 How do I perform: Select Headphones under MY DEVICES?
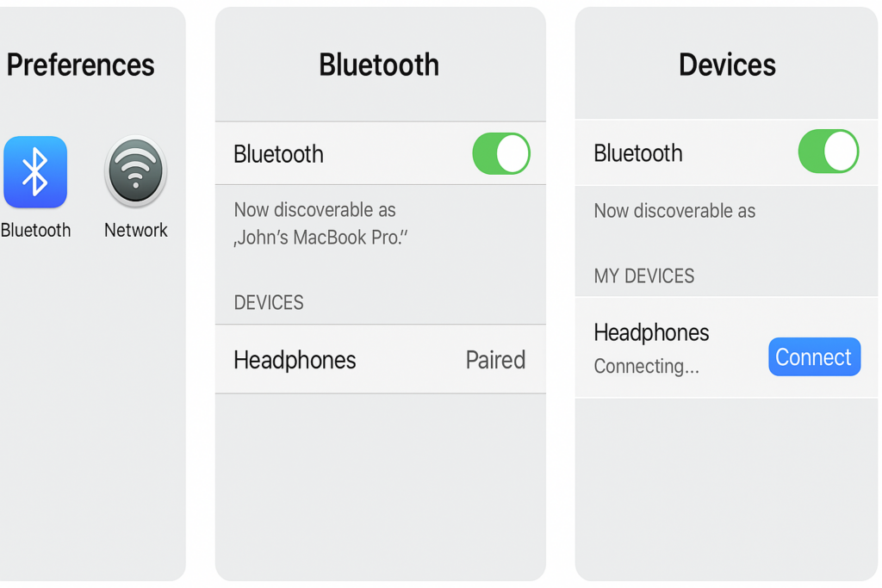pos(651,332)
